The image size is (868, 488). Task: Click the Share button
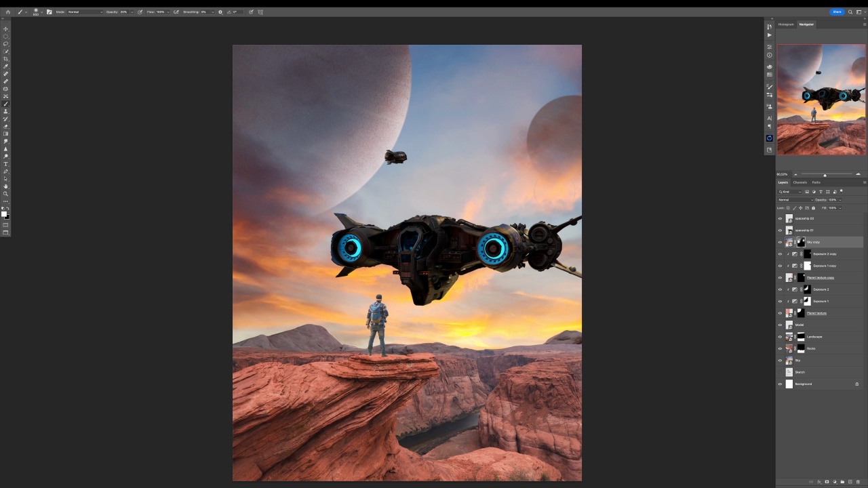837,12
